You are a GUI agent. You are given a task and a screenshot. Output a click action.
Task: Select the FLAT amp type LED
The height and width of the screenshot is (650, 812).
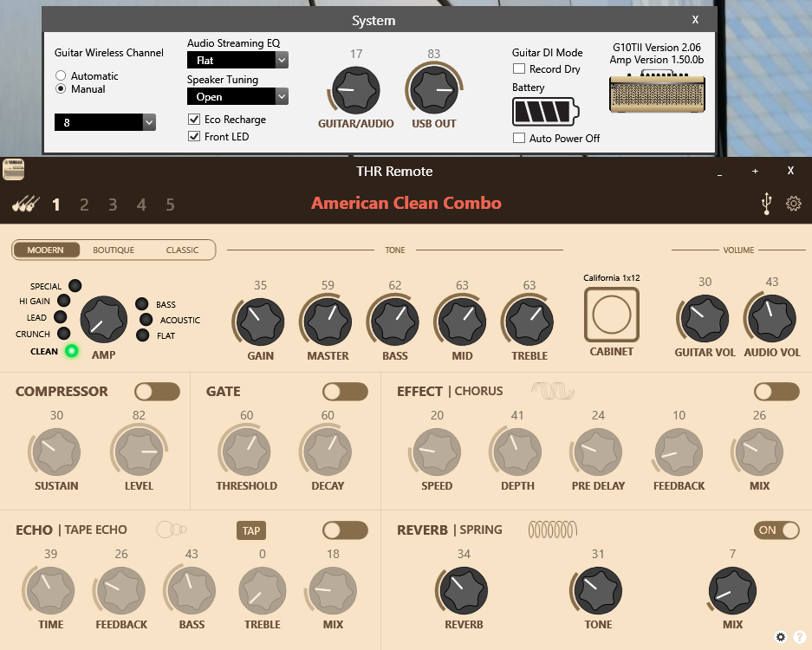(142, 335)
